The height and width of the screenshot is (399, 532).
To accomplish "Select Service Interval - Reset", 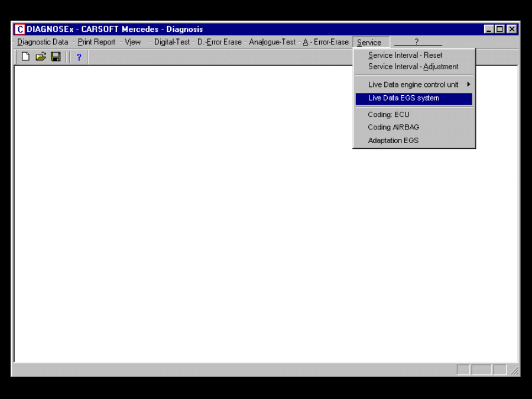I will (x=405, y=55).
